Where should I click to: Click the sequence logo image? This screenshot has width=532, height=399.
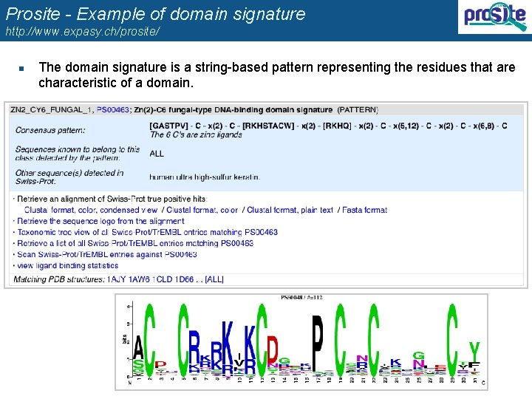click(301, 342)
